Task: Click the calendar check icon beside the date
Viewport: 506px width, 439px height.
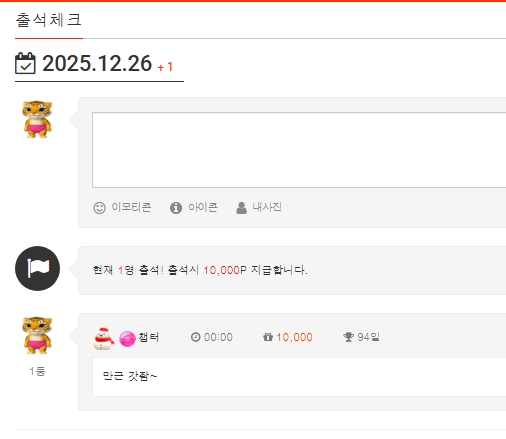Action: point(25,63)
